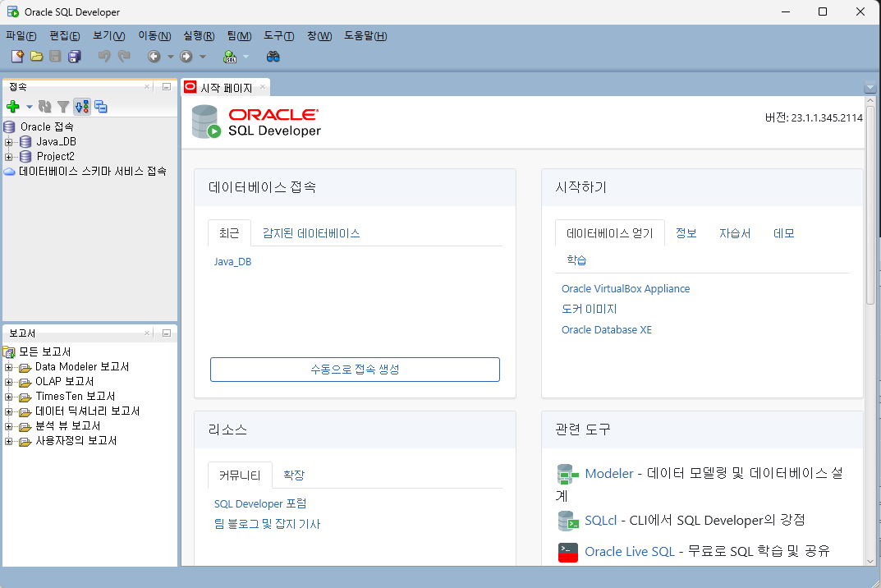Open a file with folder icon
Image resolution: width=881 pixels, height=588 pixels.
pos(36,56)
